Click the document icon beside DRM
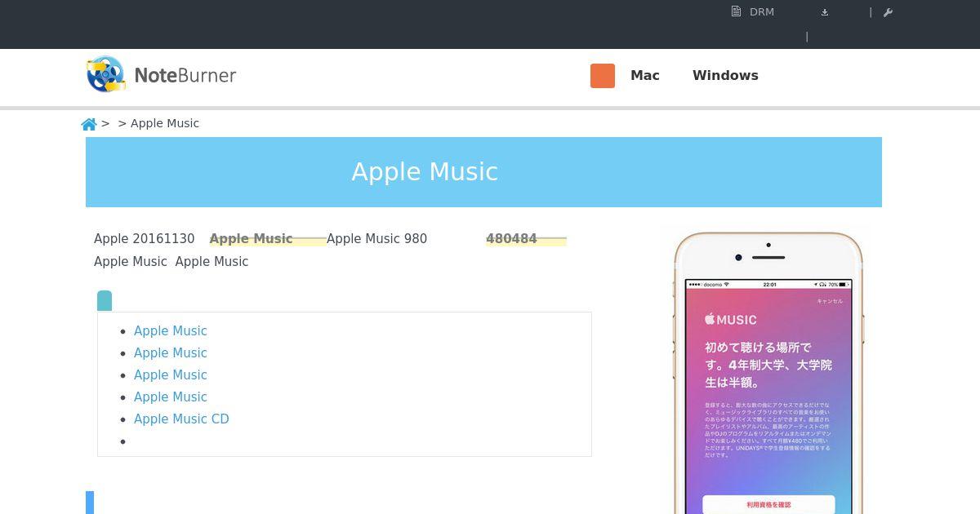 click(736, 11)
